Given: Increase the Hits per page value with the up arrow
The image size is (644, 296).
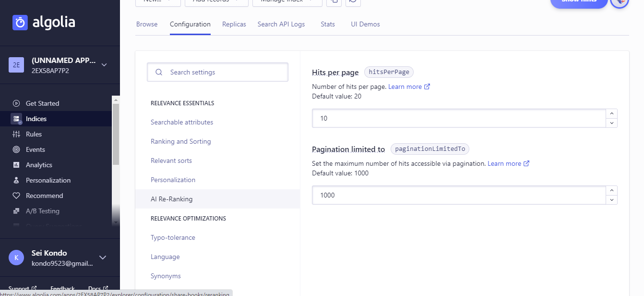Looking at the screenshot, I should click(x=611, y=114).
